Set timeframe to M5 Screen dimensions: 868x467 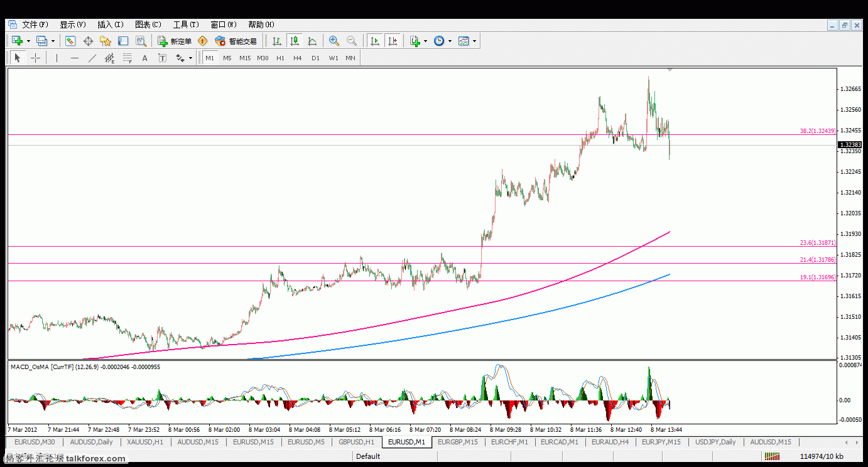pos(227,58)
